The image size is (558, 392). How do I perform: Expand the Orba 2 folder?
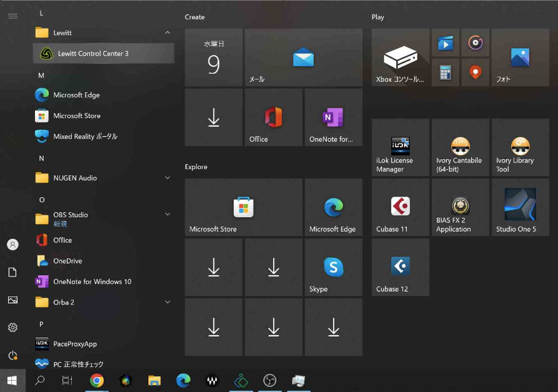click(104, 303)
